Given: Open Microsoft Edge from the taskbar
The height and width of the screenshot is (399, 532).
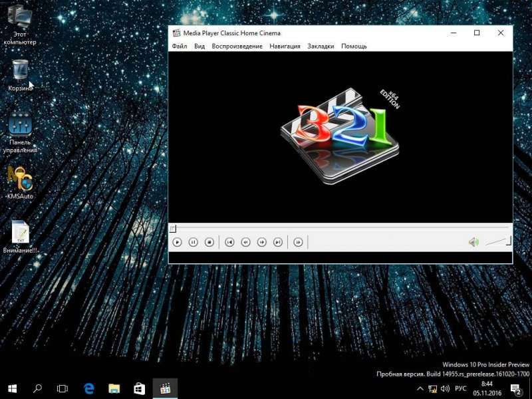Looking at the screenshot, I should [88, 388].
